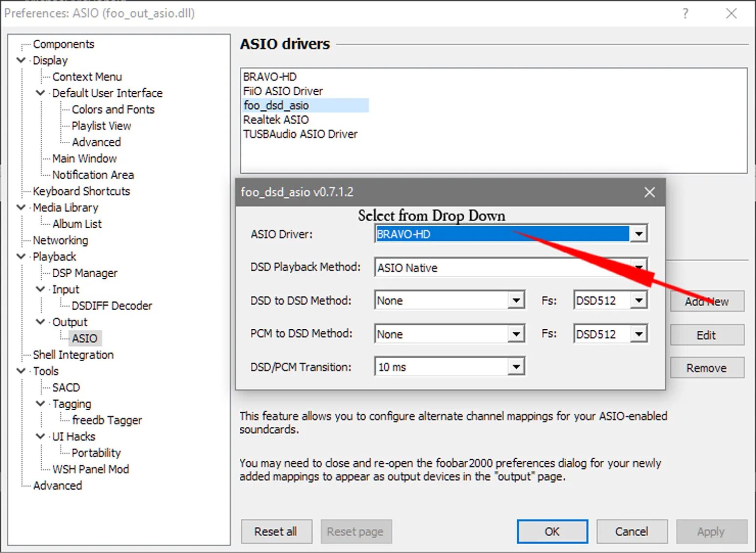
Task: Click the Edit button
Action: 707,335
